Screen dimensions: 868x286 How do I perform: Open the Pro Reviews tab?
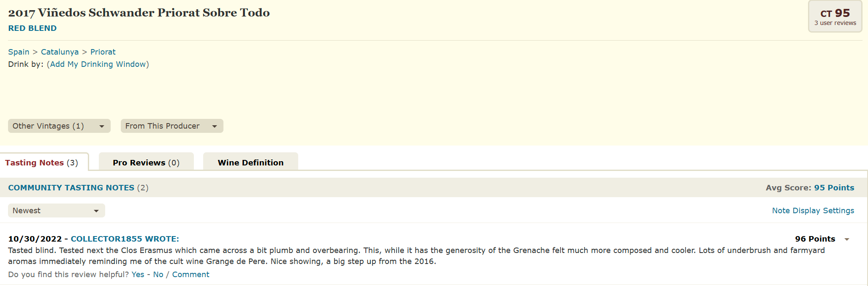(146, 163)
